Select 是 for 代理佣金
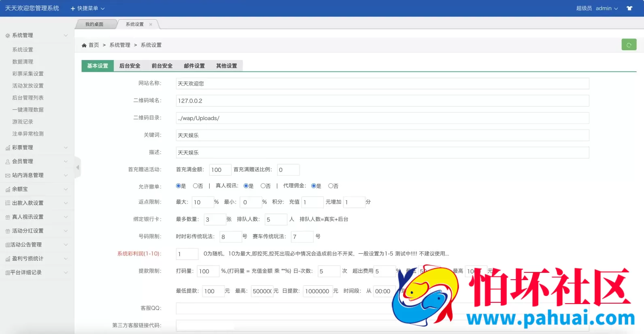Image resolution: width=644 pixels, height=334 pixels. tap(314, 186)
